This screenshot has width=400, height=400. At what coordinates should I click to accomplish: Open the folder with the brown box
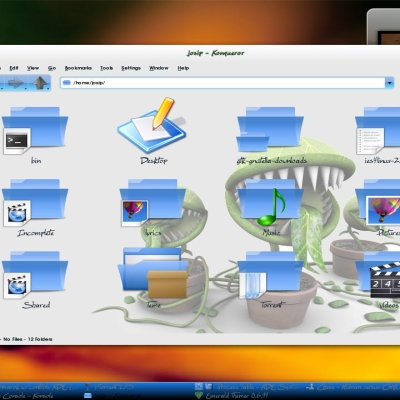pos(153,273)
